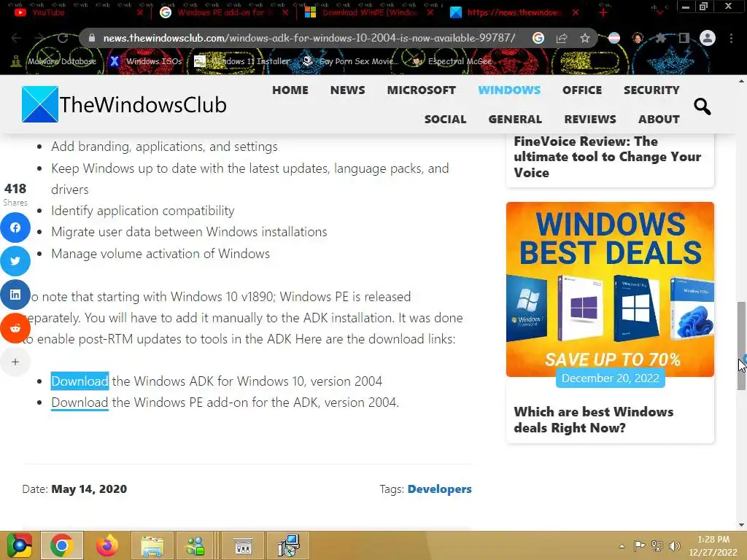Share article on Twitter

tap(15, 261)
